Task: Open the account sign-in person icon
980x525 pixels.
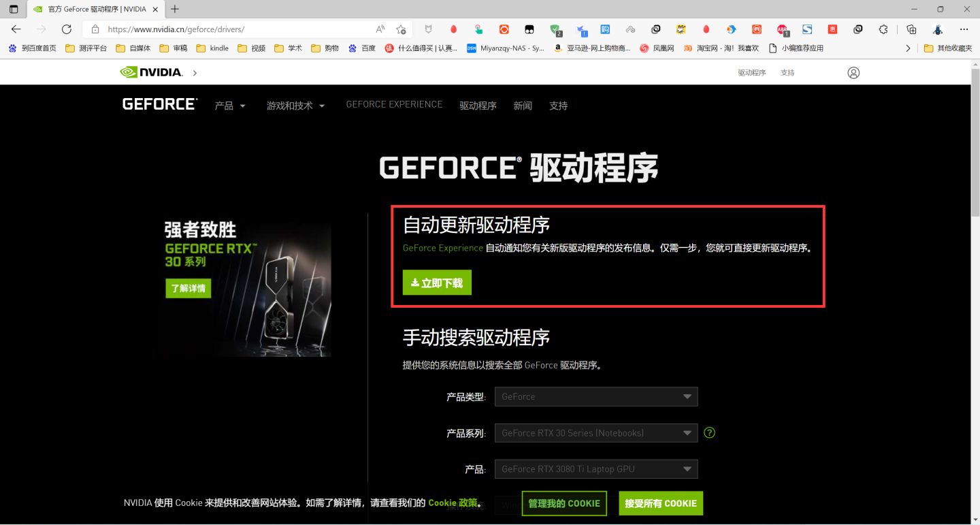Action: 853,72
